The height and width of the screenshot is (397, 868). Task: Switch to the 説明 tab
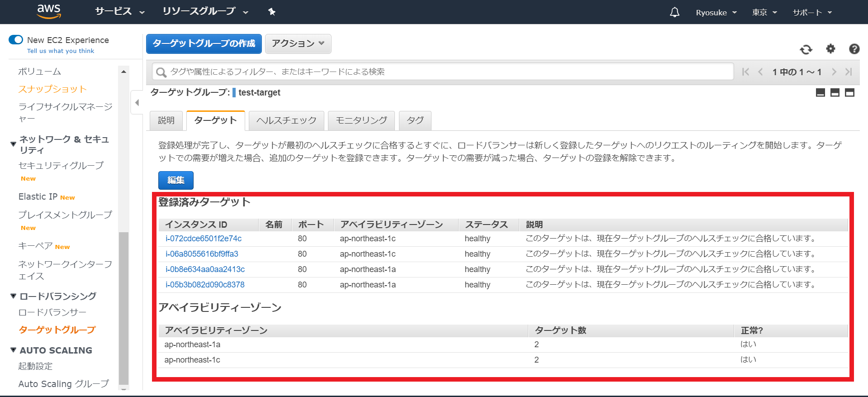click(x=166, y=120)
